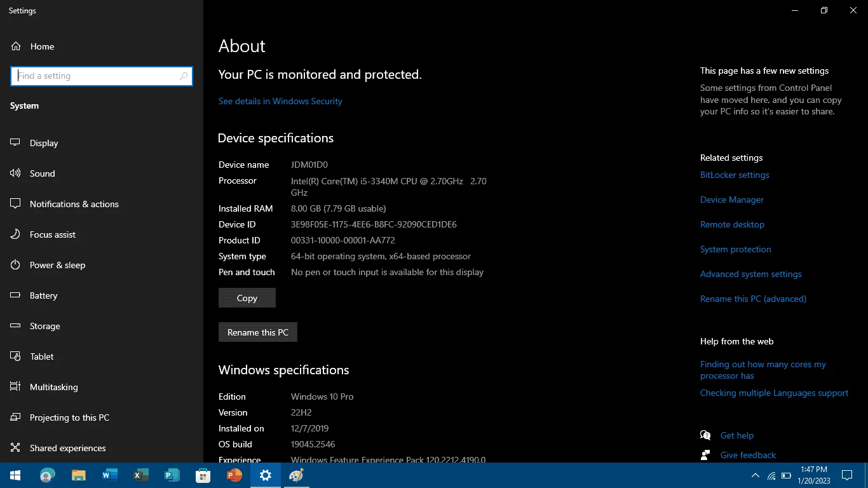Click the Product ID value 00331-10000-00001-AA772
868x488 pixels.
click(x=343, y=240)
